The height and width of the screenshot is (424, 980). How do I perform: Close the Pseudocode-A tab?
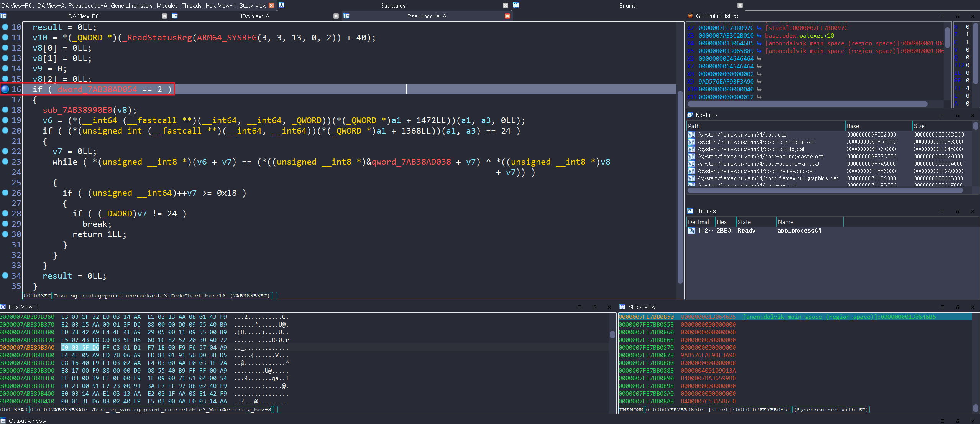[x=507, y=16]
